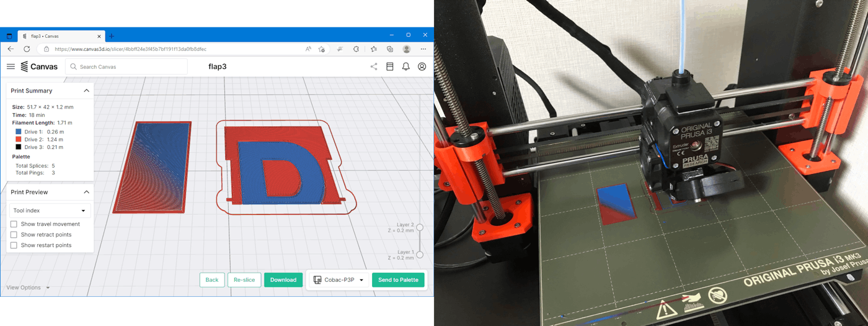The height and width of the screenshot is (326, 868).
Task: Download the sliced file
Action: (x=283, y=280)
